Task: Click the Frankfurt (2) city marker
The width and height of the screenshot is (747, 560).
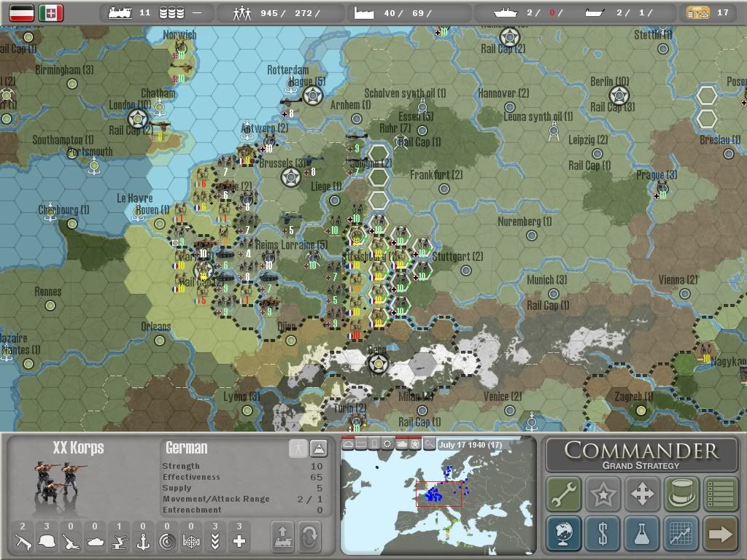Action: point(444,189)
